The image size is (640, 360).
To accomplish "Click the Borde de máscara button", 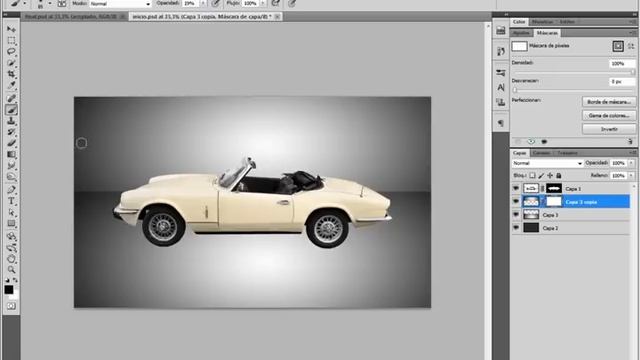I will (x=609, y=102).
